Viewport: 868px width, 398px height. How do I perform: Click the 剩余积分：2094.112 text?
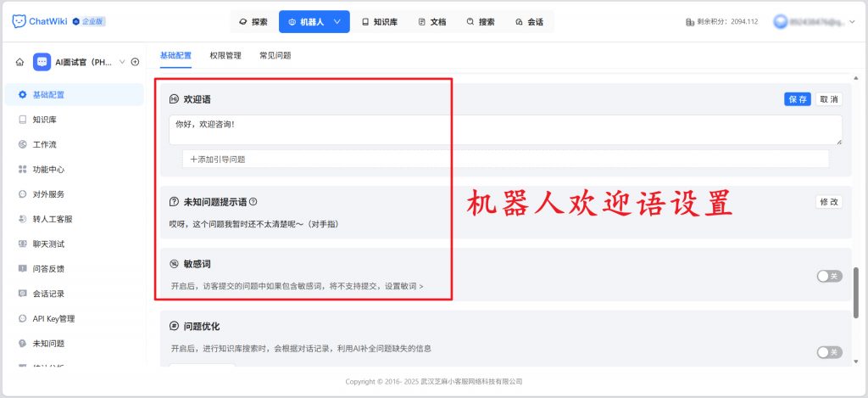click(x=728, y=22)
